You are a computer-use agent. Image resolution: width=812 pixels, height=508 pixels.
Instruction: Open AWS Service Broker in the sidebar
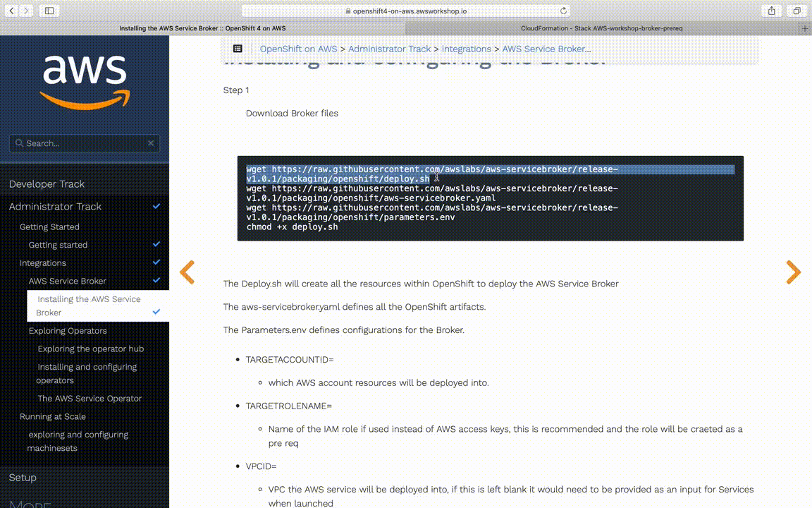[x=68, y=281]
